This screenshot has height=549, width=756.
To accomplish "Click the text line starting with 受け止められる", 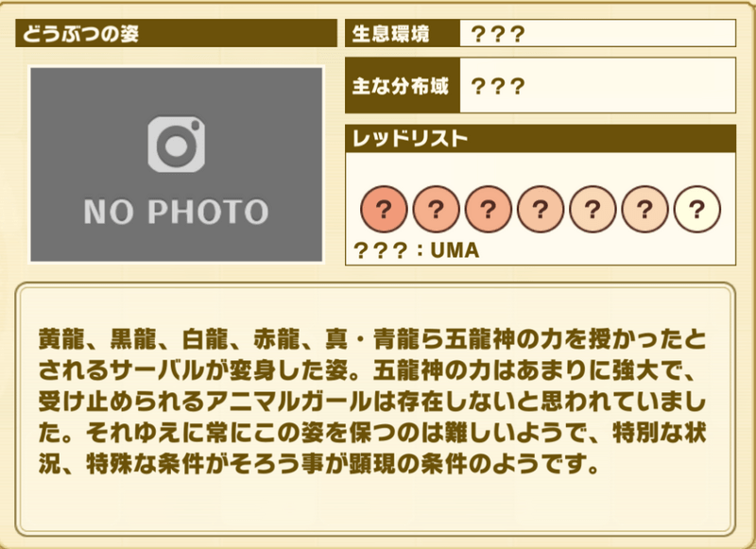I will (x=372, y=402).
